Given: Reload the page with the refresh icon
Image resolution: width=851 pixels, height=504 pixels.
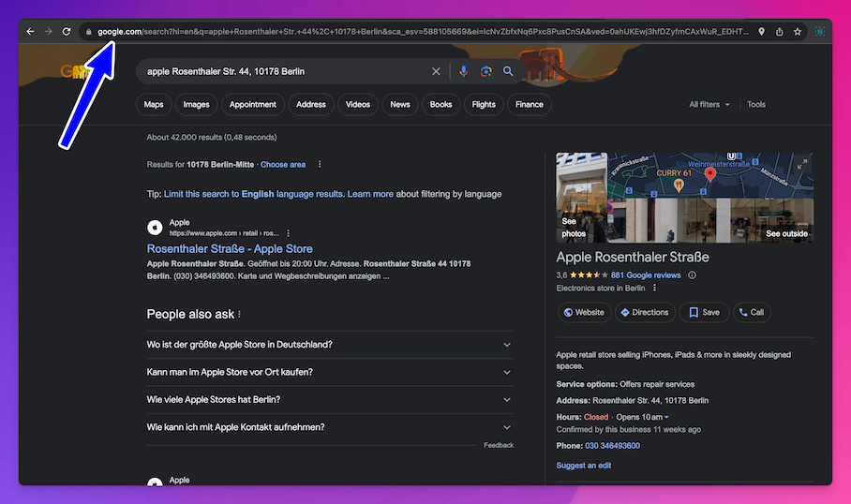Looking at the screenshot, I should pyautogui.click(x=67, y=31).
